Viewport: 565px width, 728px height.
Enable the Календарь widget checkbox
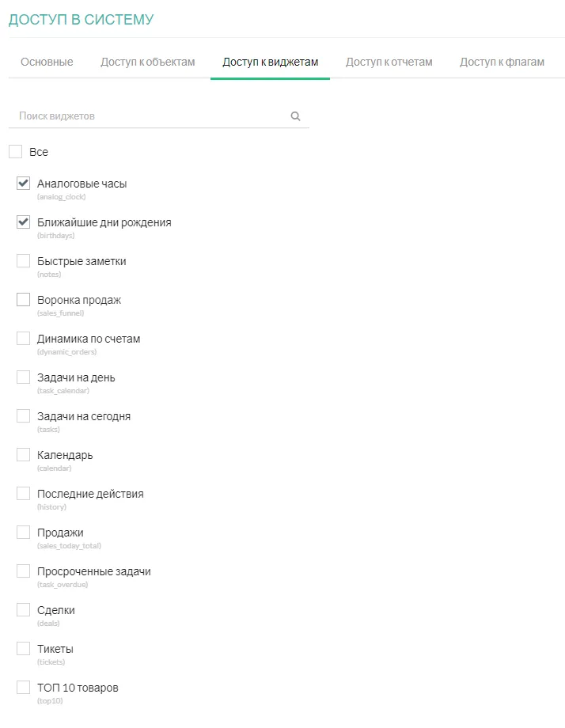coord(24,455)
